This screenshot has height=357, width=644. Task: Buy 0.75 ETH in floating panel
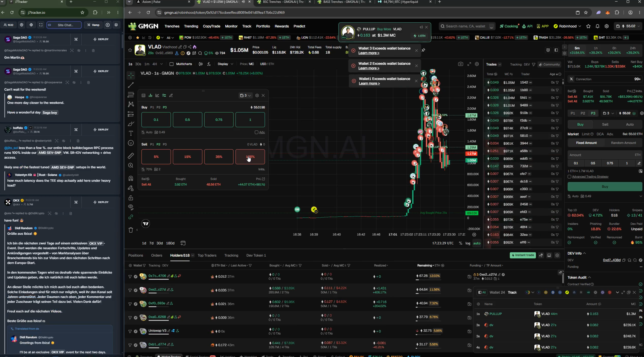pos(219,120)
